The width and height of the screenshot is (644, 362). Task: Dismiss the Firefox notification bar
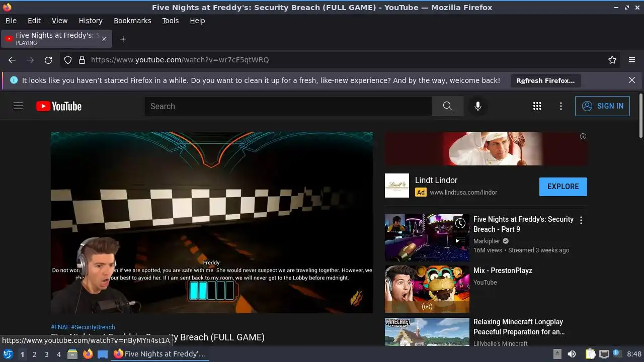pyautogui.click(x=632, y=80)
